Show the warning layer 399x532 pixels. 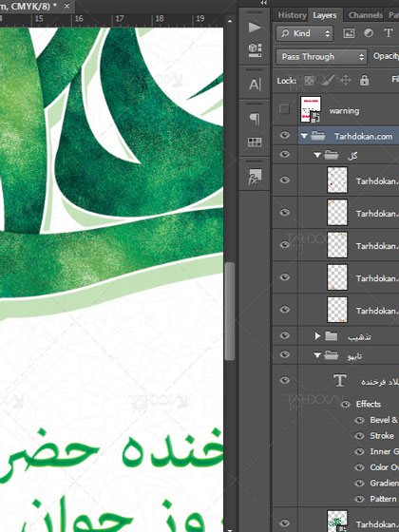click(284, 109)
